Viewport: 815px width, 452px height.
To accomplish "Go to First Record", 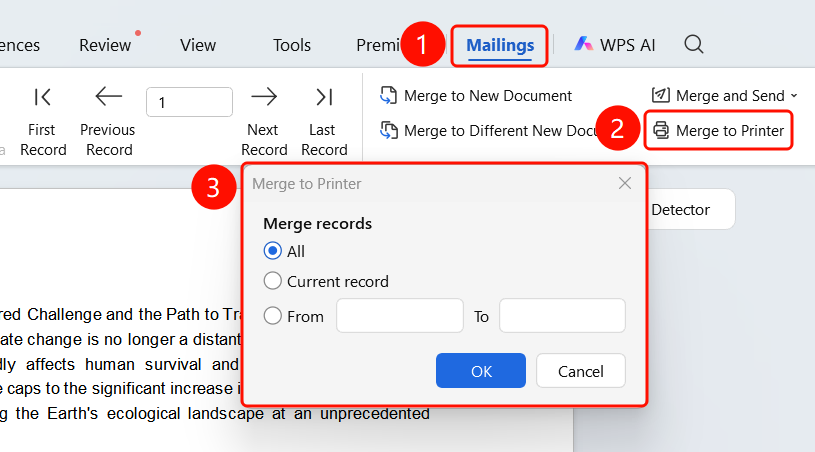I will (x=43, y=122).
